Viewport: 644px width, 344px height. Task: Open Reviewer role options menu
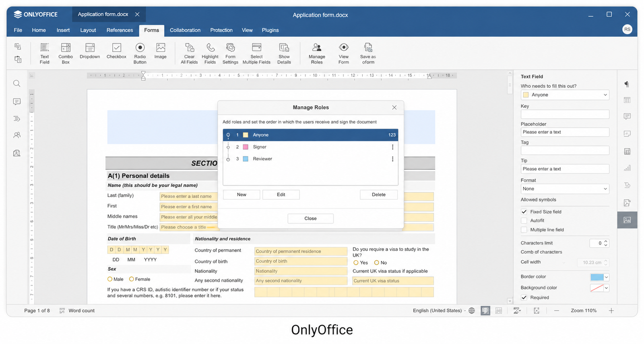click(392, 159)
